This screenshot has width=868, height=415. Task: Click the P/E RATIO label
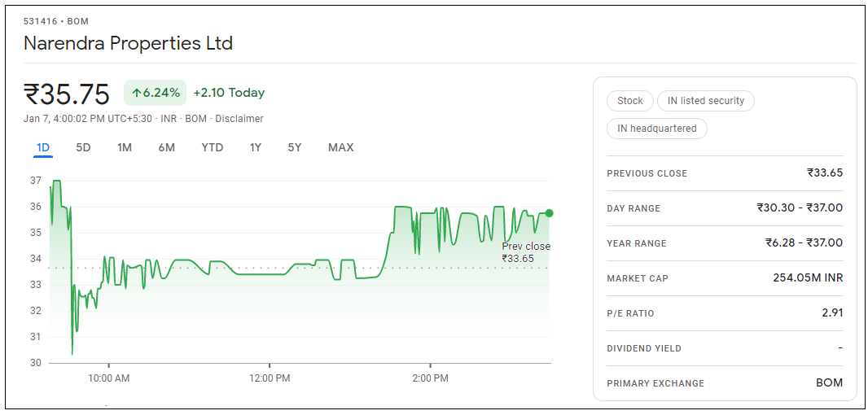click(630, 314)
